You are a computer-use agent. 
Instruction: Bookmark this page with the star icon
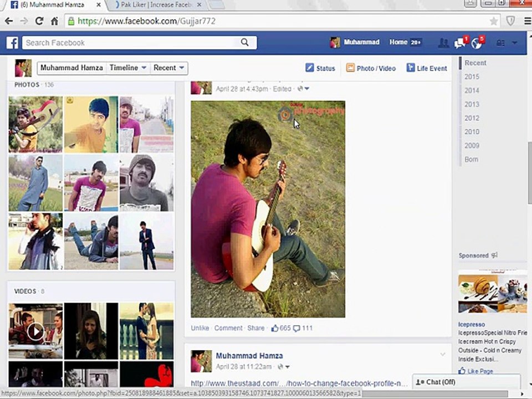(x=494, y=21)
